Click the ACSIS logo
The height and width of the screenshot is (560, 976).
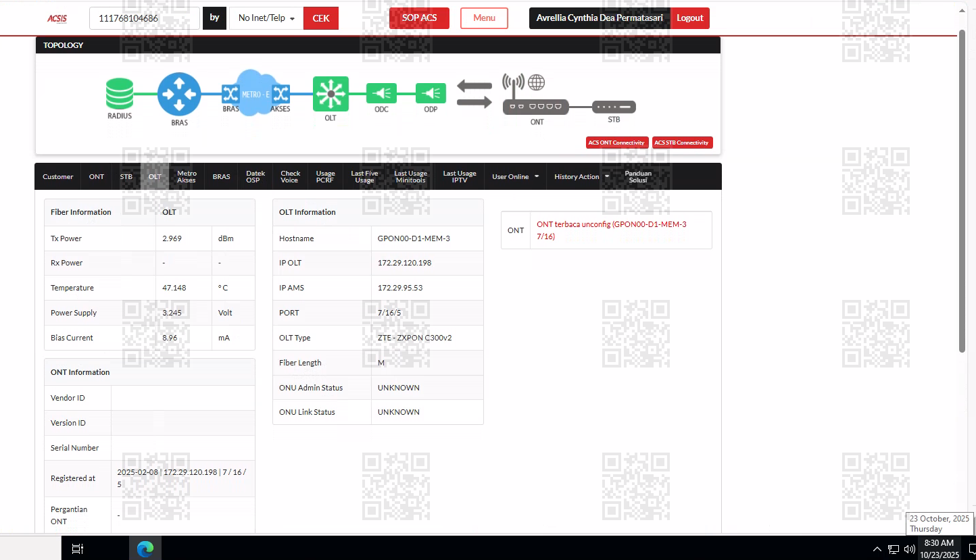coord(57,18)
